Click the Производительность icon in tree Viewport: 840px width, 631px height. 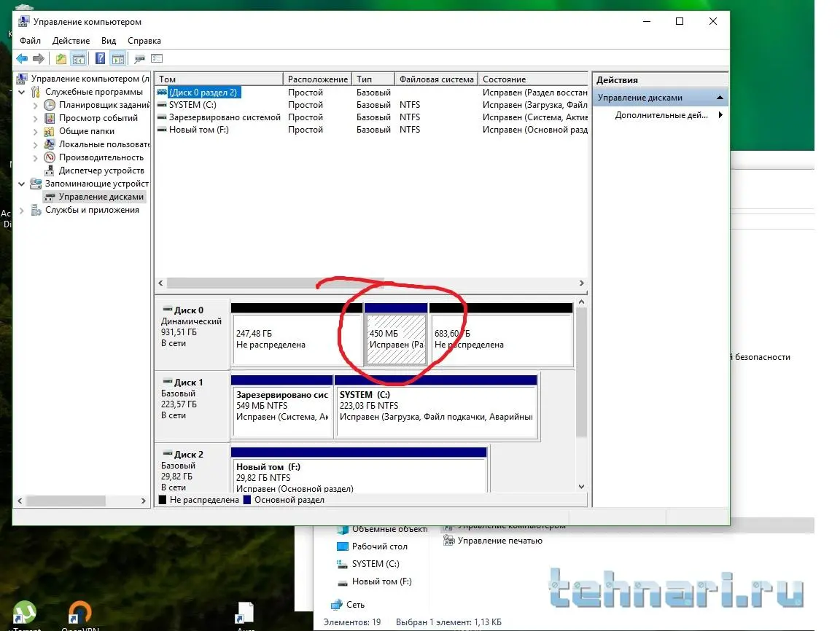[50, 157]
